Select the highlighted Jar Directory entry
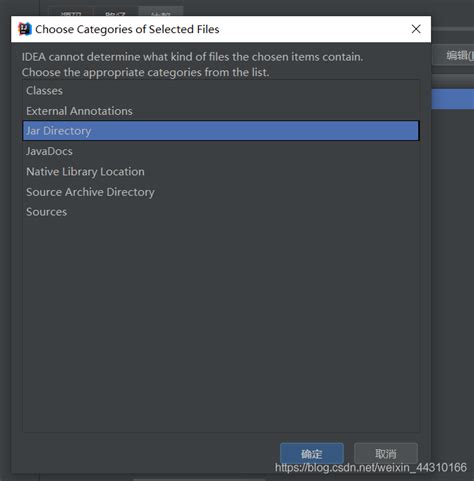Screen dimensions: 474x481 221,131
